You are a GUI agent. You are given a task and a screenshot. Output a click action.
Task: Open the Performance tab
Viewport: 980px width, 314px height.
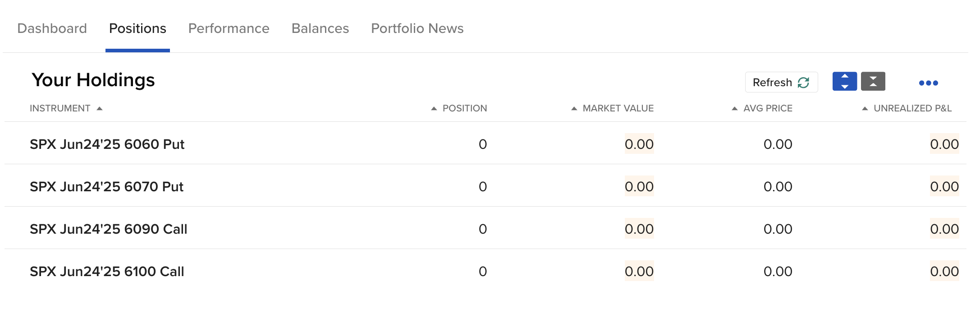(229, 28)
